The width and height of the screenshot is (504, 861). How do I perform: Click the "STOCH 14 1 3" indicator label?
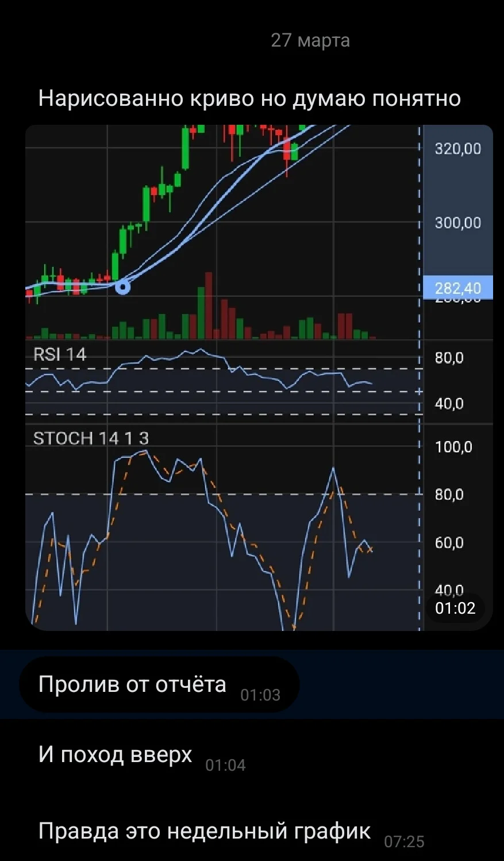pyautogui.click(x=91, y=438)
